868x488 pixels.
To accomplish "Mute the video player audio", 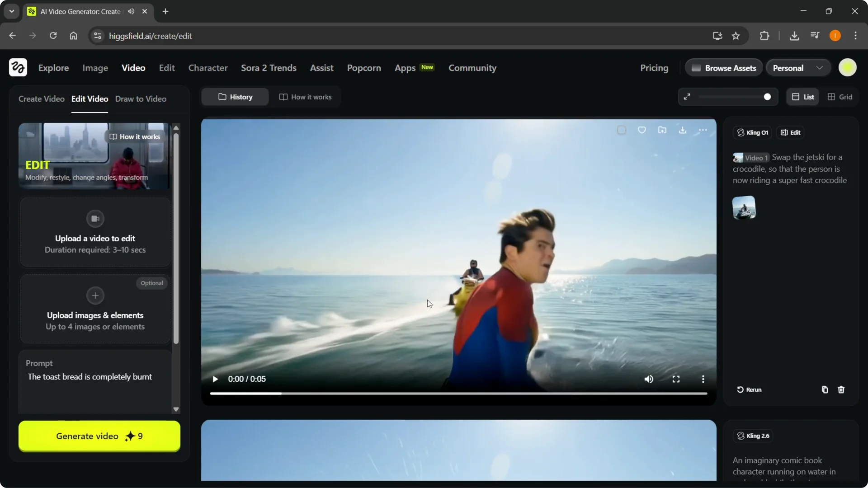I will [x=649, y=379].
